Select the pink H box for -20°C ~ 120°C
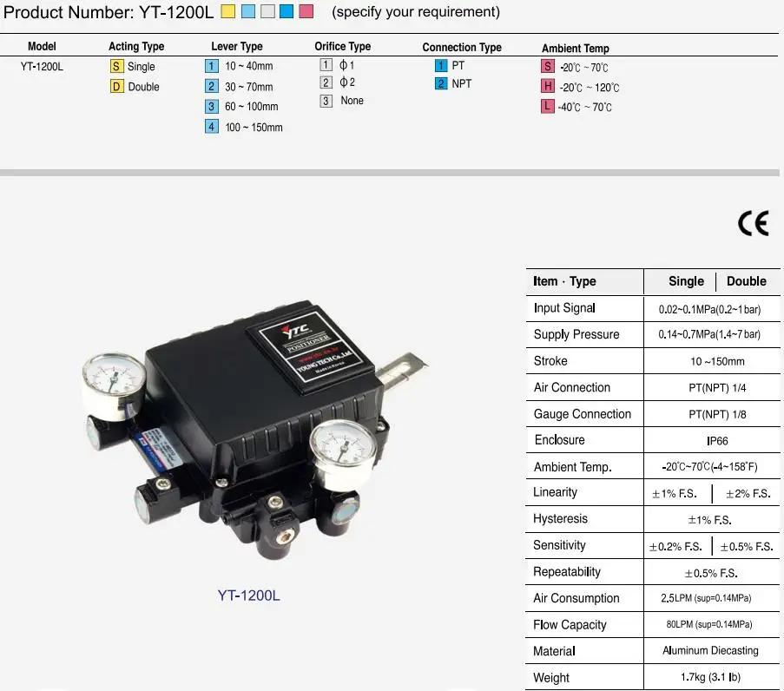Image resolution: width=784 pixels, height=691 pixels. tap(548, 87)
